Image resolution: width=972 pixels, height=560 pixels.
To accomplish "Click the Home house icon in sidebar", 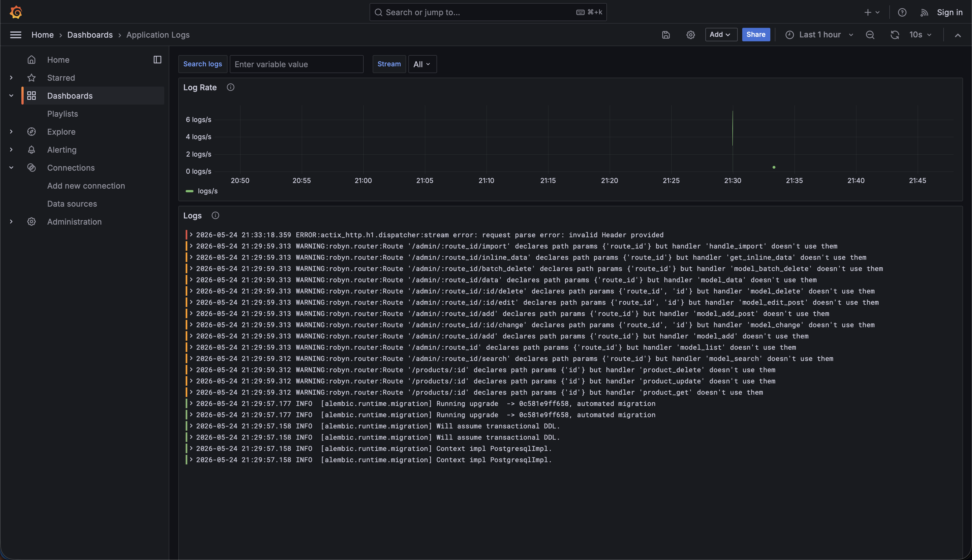I will pyautogui.click(x=31, y=60).
